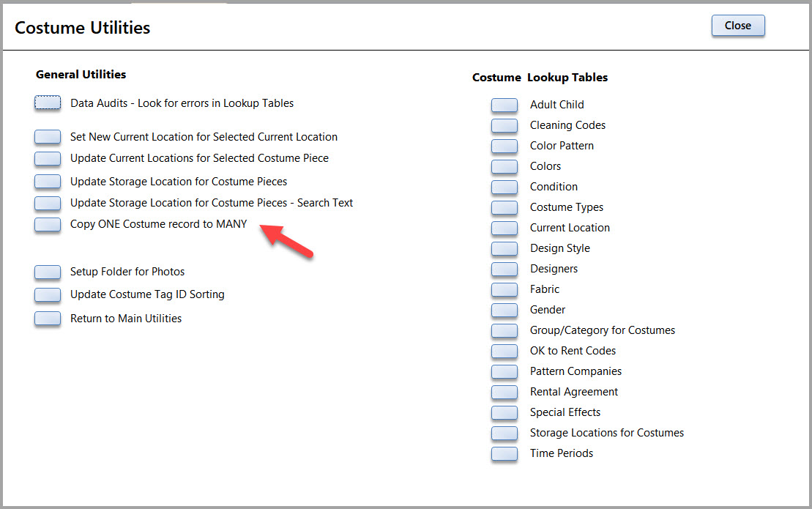Click the 'Cleaning Codes' label
The height and width of the screenshot is (509, 812).
(567, 125)
